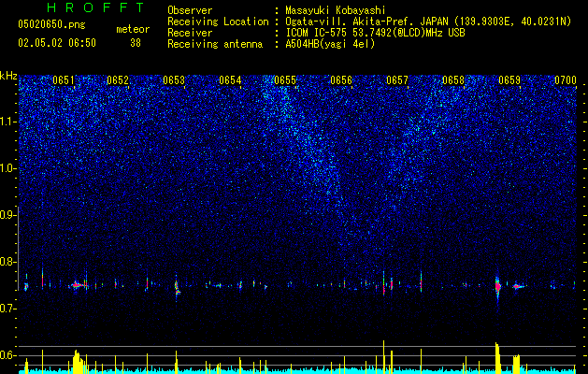The image size is (588, 374).
Task: Click the meteor echo at 0653
Action: 177,287
